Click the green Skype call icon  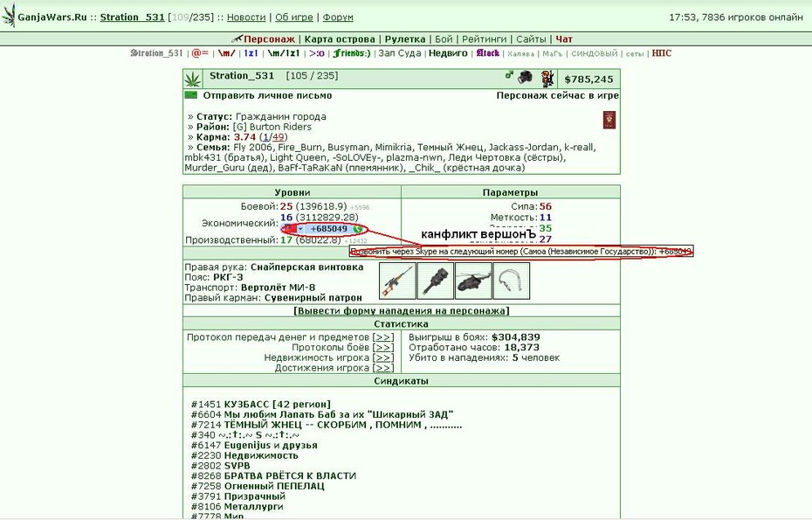pos(357,229)
